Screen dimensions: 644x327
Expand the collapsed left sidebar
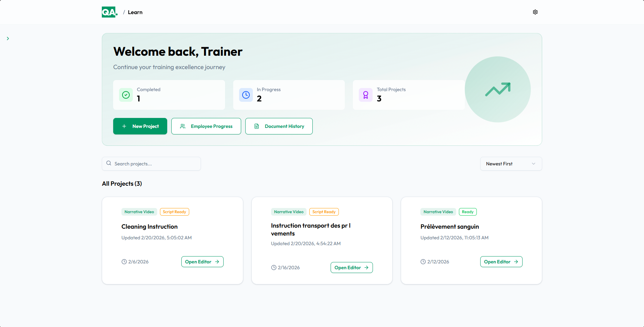pos(8,38)
